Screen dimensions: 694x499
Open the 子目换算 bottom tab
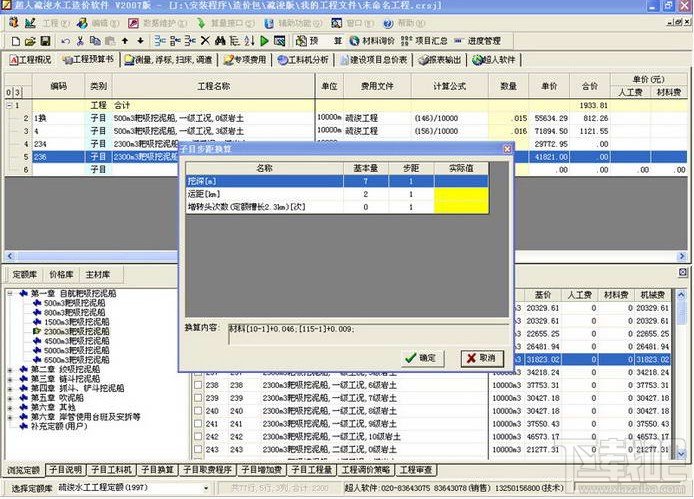click(157, 470)
